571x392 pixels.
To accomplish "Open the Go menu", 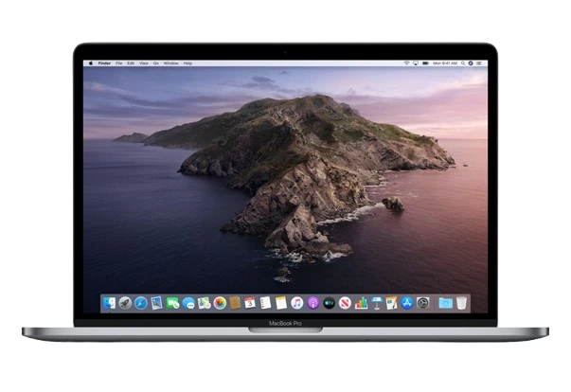I will point(156,63).
